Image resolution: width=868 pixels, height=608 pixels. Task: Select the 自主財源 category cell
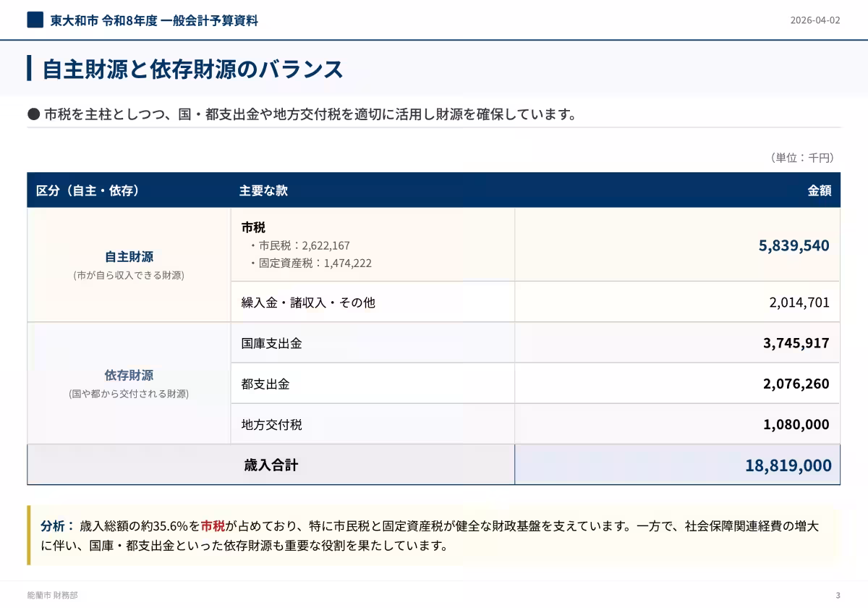tap(128, 256)
